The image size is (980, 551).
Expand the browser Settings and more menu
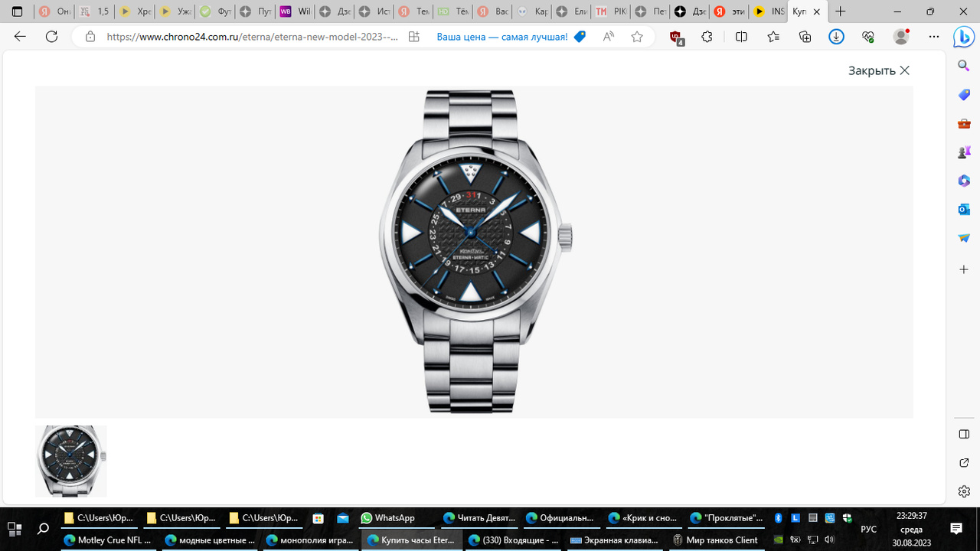[x=933, y=37]
